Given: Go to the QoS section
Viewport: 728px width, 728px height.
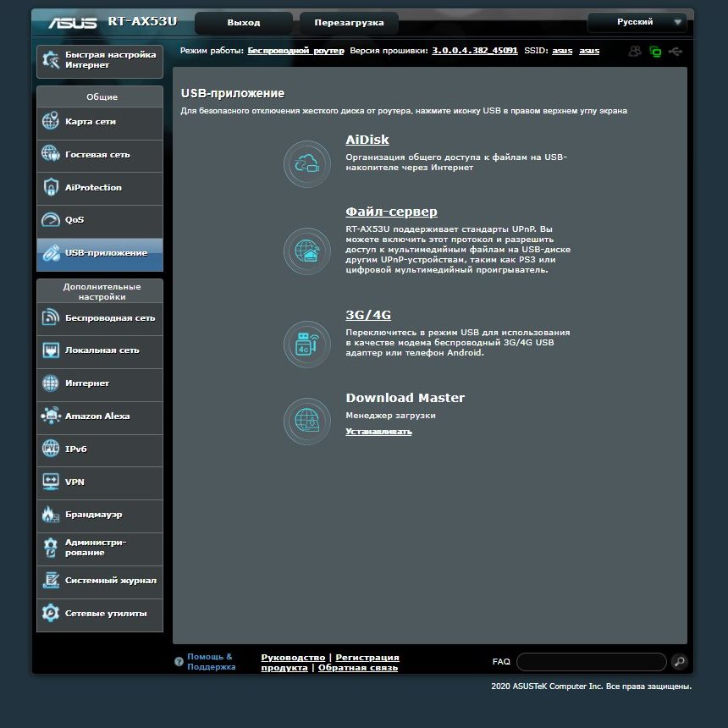Looking at the screenshot, I should [100, 222].
